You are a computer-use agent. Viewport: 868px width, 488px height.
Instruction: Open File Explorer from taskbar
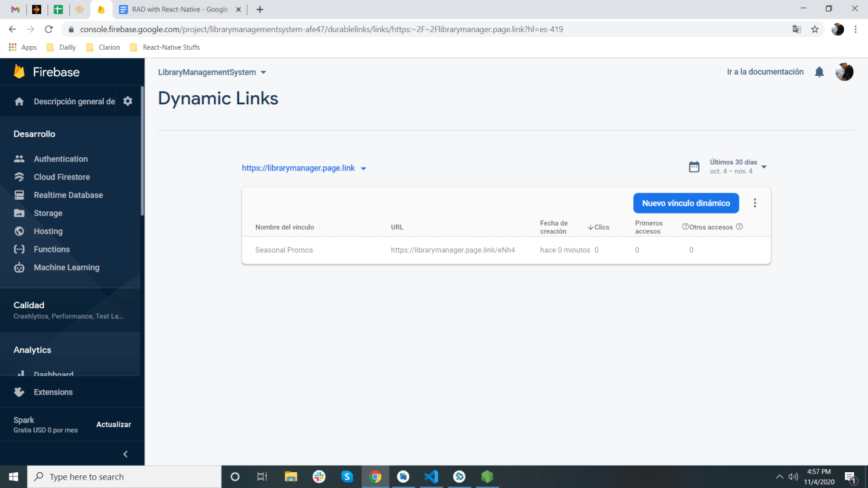point(291,476)
